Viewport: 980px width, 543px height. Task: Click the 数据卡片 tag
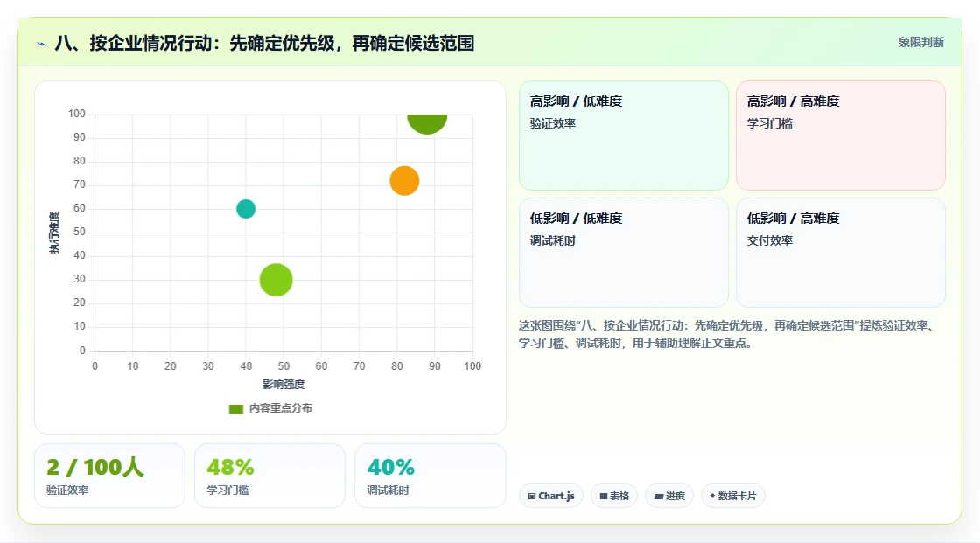coord(733,496)
